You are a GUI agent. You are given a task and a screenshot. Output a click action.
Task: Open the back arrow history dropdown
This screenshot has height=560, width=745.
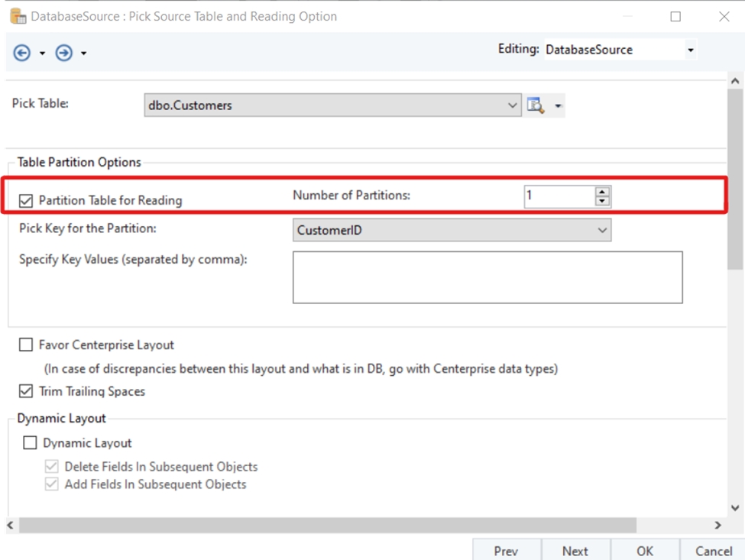click(x=42, y=53)
